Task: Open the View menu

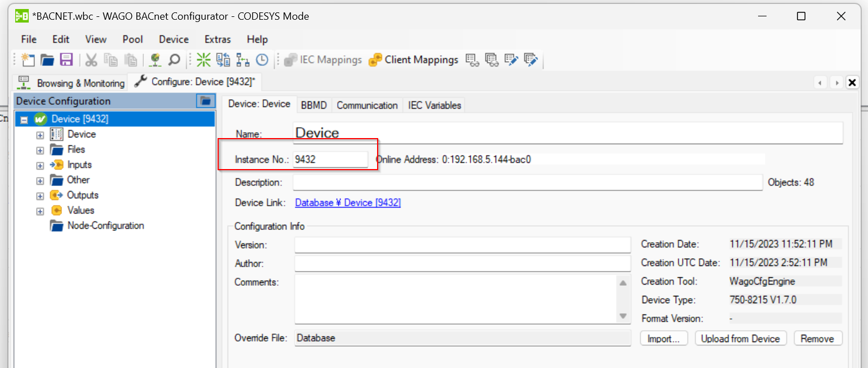Action: pyautogui.click(x=96, y=39)
